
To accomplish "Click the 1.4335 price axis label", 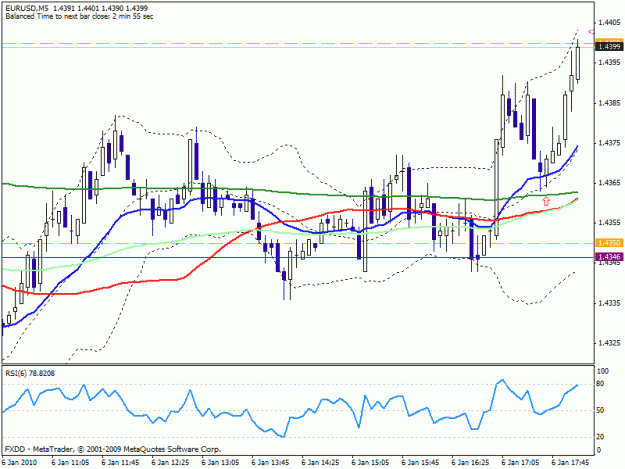I will click(609, 303).
